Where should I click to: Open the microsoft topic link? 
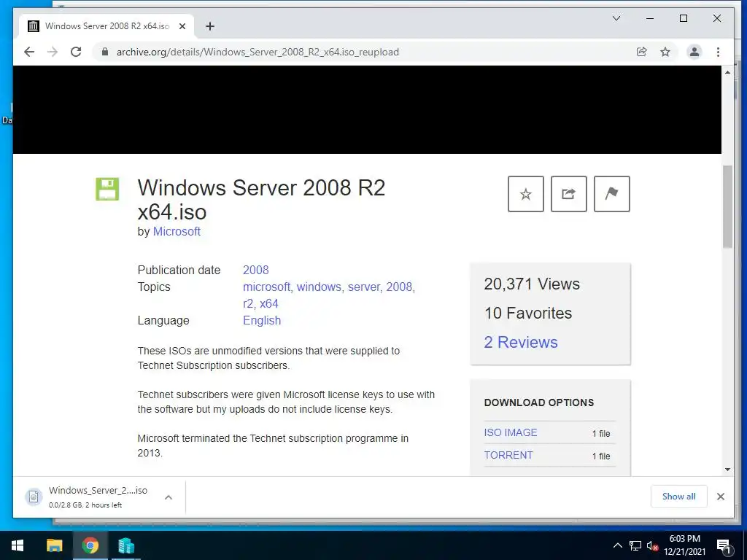[x=266, y=287]
